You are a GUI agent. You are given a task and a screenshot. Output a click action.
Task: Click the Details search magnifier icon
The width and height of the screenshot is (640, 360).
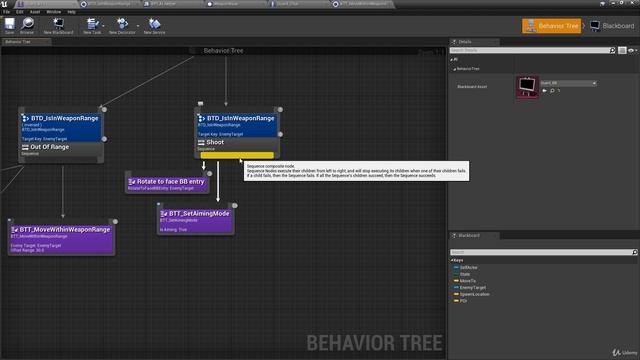click(x=612, y=50)
